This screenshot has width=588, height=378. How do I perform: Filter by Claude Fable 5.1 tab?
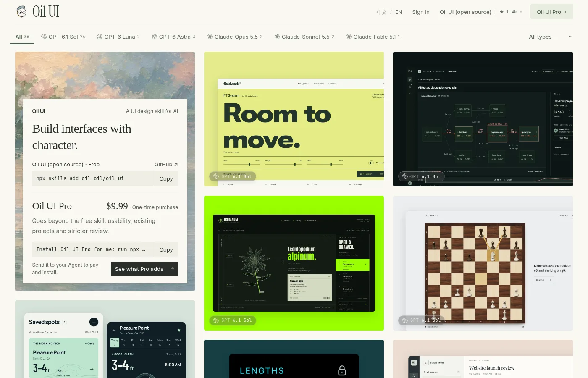(x=373, y=37)
